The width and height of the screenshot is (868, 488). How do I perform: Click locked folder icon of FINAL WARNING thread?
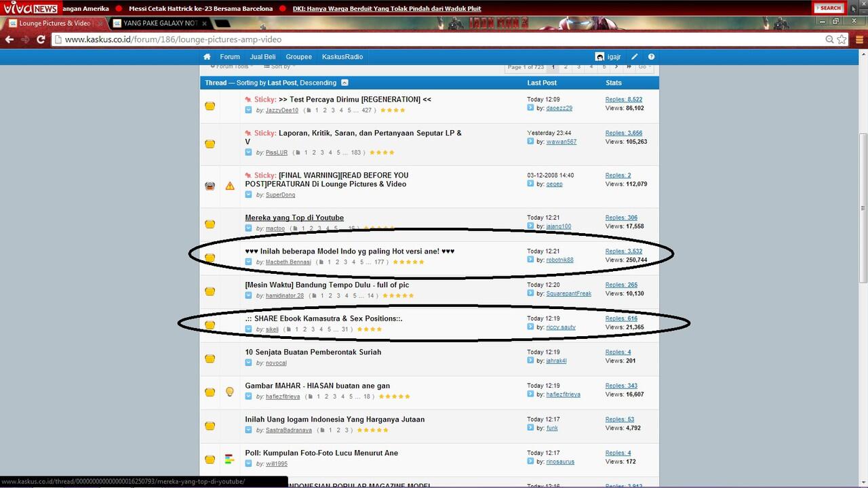[x=210, y=186]
